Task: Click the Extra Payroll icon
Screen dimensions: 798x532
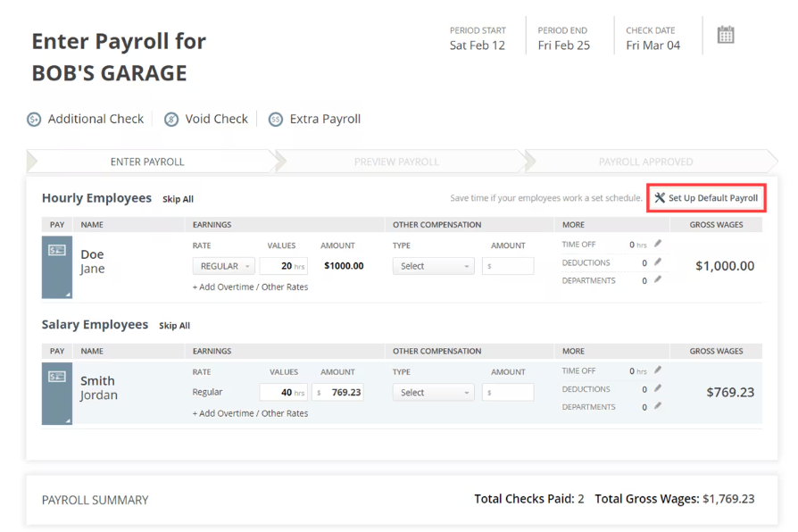Action: click(276, 119)
